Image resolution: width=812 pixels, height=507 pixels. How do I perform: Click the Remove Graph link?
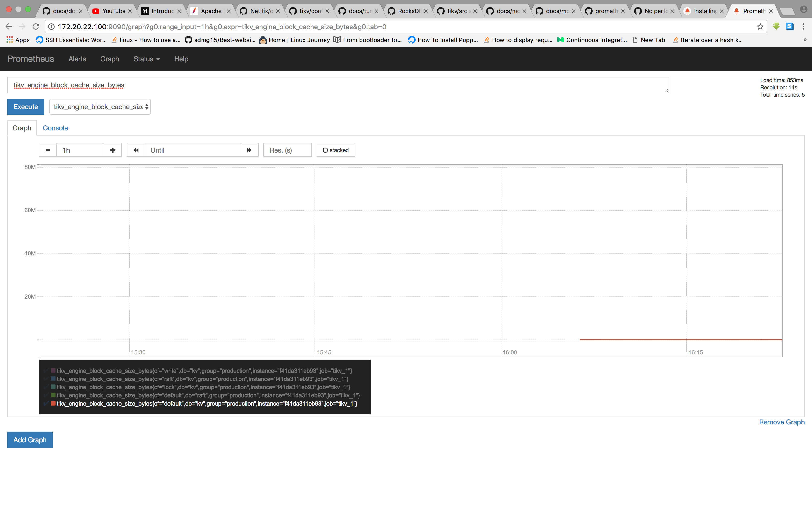pos(782,422)
